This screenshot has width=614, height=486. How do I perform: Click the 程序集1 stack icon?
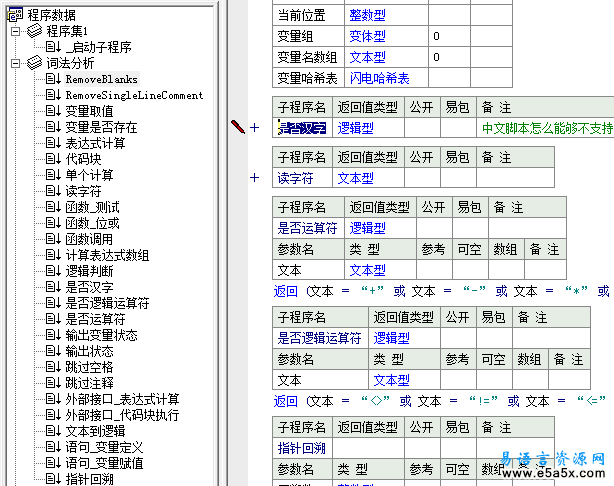pyautogui.click(x=34, y=31)
